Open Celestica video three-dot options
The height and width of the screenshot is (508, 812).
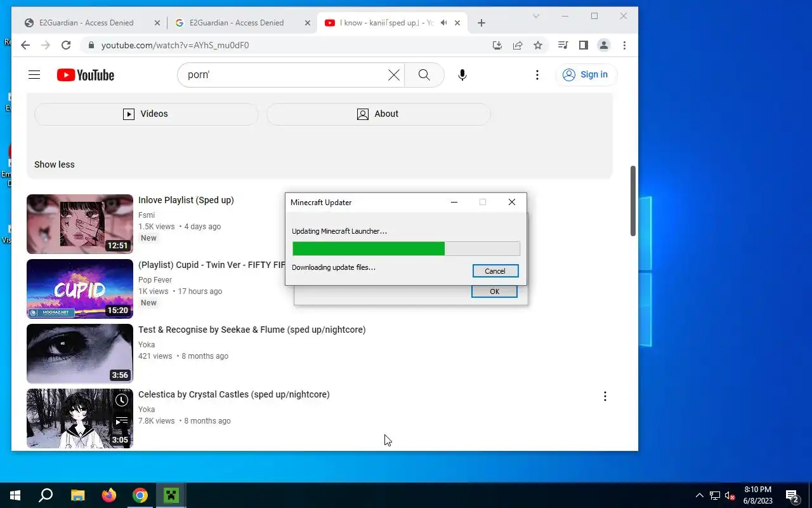605,396
